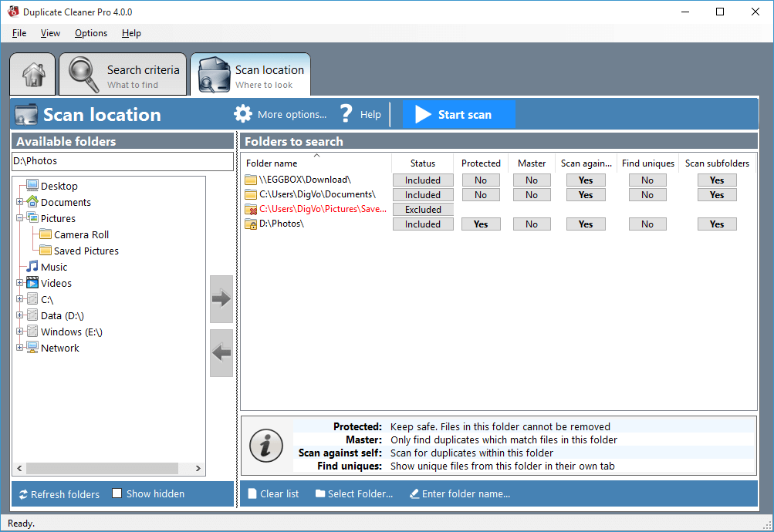Click the right arrow to add selected folder
This screenshot has height=532, width=774.
coord(221,298)
